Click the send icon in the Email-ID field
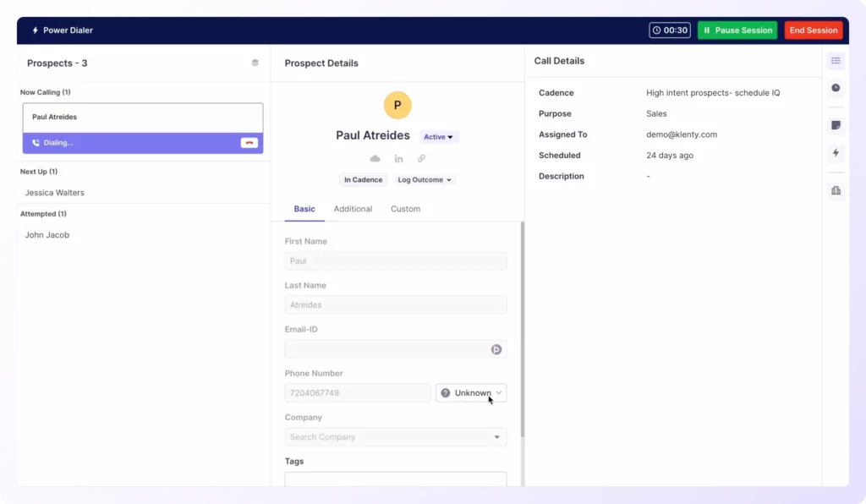866x504 pixels. tap(496, 348)
